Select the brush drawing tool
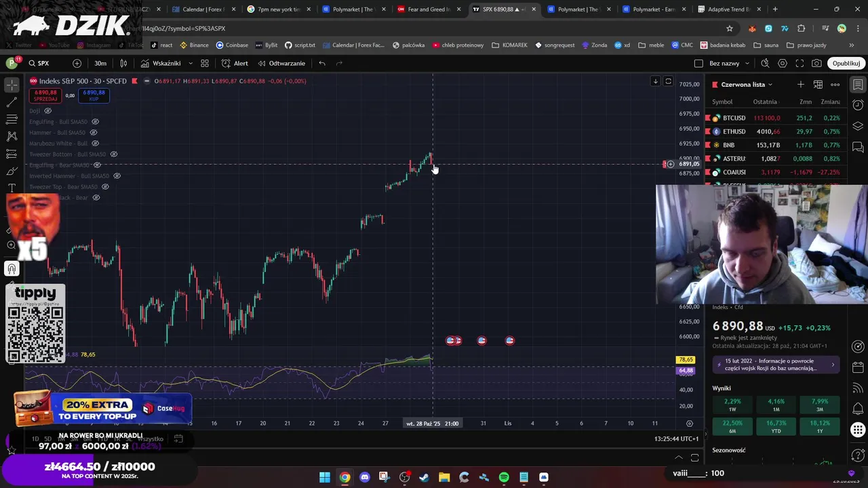The image size is (868, 488). [12, 171]
